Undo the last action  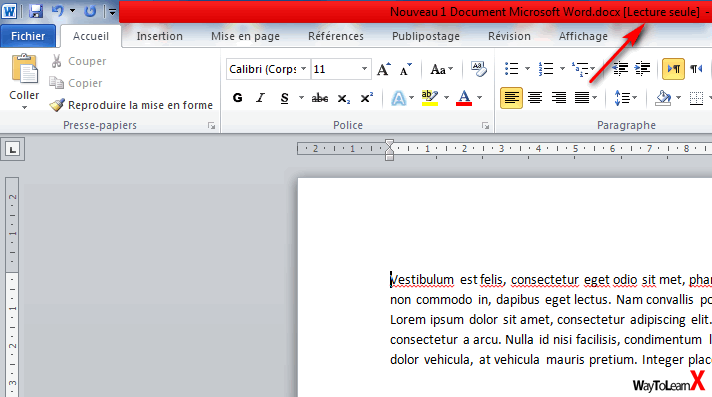tap(58, 10)
